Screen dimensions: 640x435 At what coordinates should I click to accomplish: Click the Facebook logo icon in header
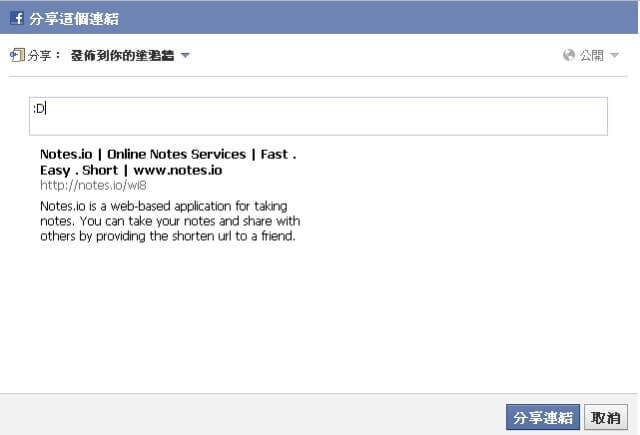[17, 18]
